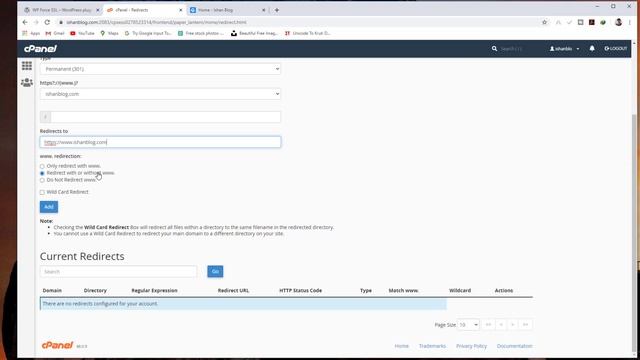Viewport: 640px width, 360px height.
Task: Open the user account dropdown in header
Action: pos(564,49)
